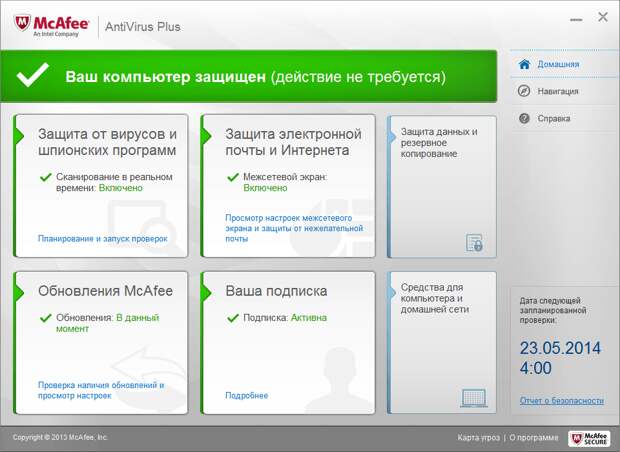Open the Подробнее subscription link
This screenshot has height=452, width=620.
(247, 395)
